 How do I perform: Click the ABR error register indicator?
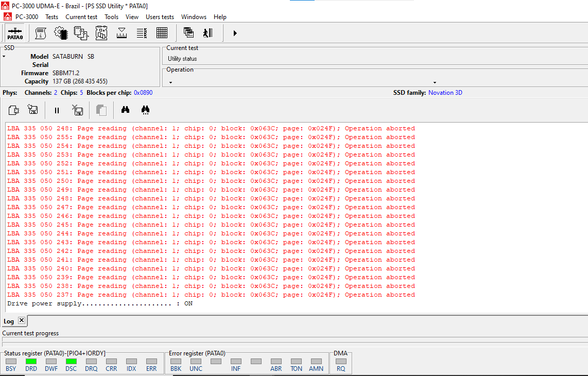click(x=276, y=362)
